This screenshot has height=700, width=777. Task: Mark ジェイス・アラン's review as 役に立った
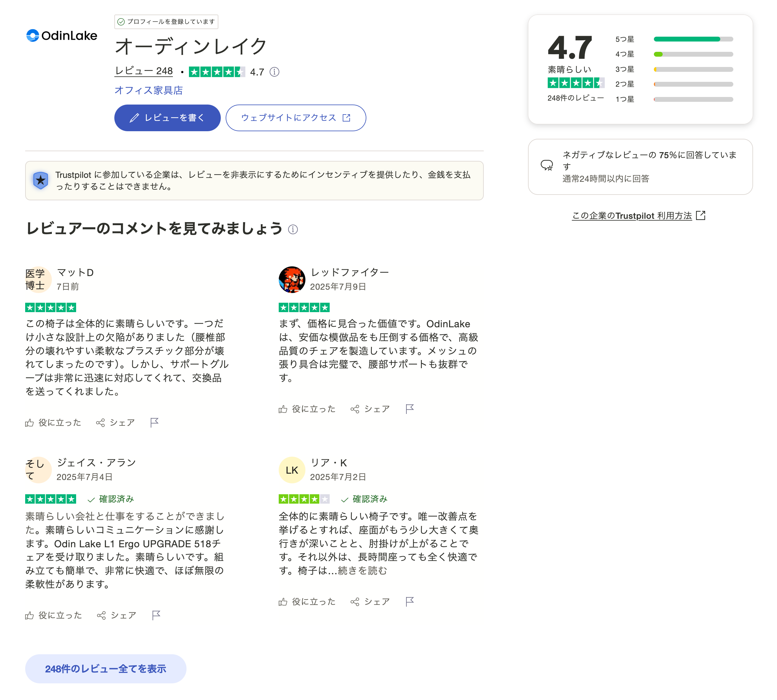click(53, 615)
